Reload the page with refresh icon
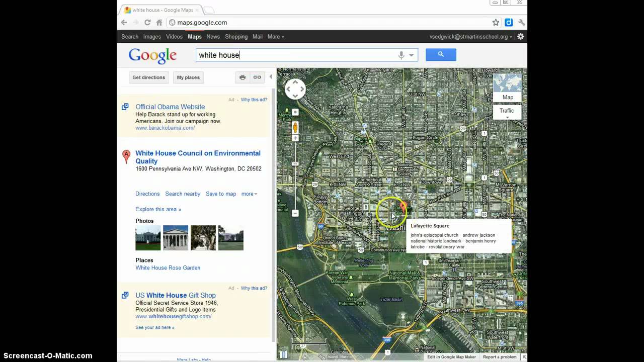644x362 pixels. click(147, 23)
